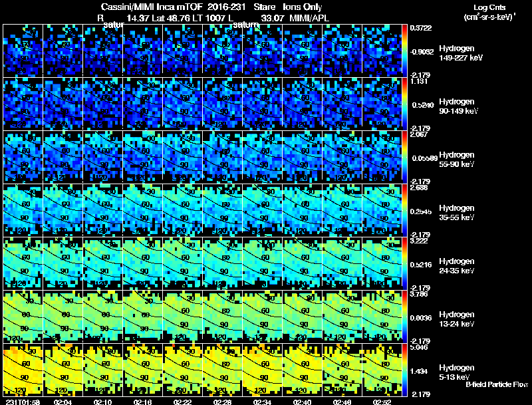Screen dimensions: 532x405
Task: Open the 13-24 keV panel at 02:16
Action: tap(143, 317)
